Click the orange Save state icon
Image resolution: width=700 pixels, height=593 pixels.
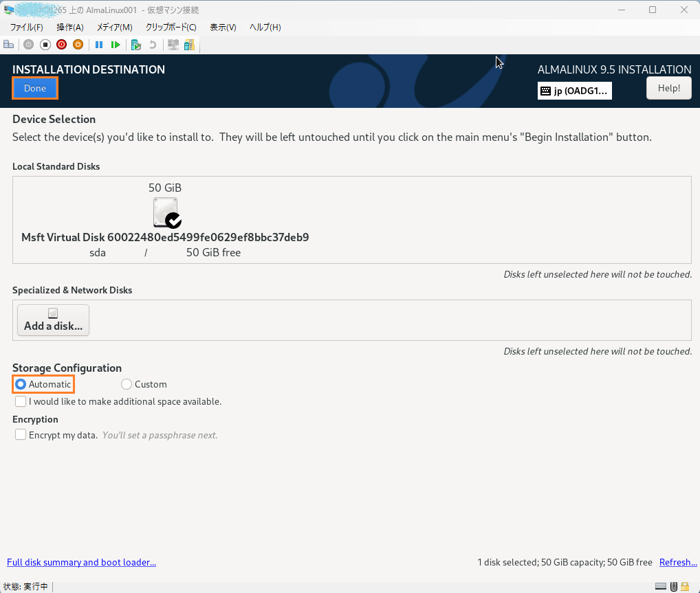(x=78, y=45)
